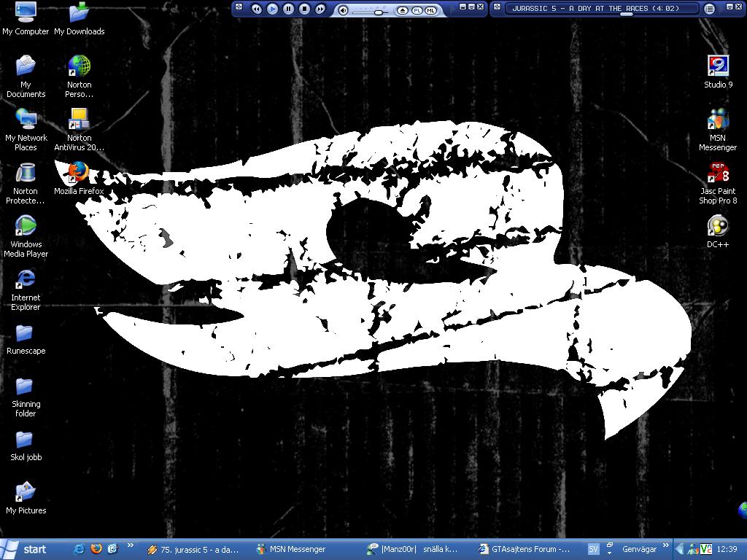The width and height of the screenshot is (747, 560).
Task: Toggle the playlist editor with the PL button
Action: 417,10
